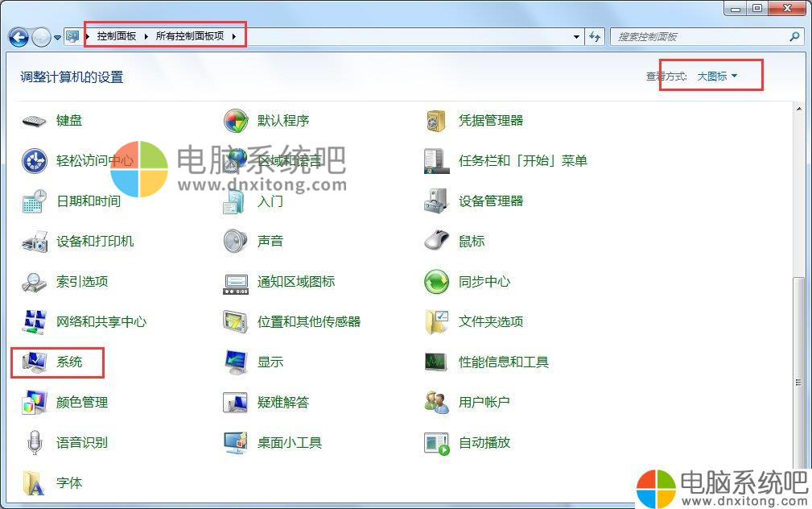Click the 凭据管理器 credential manager icon
Image resolution: width=812 pixels, height=509 pixels.
pyautogui.click(x=435, y=121)
